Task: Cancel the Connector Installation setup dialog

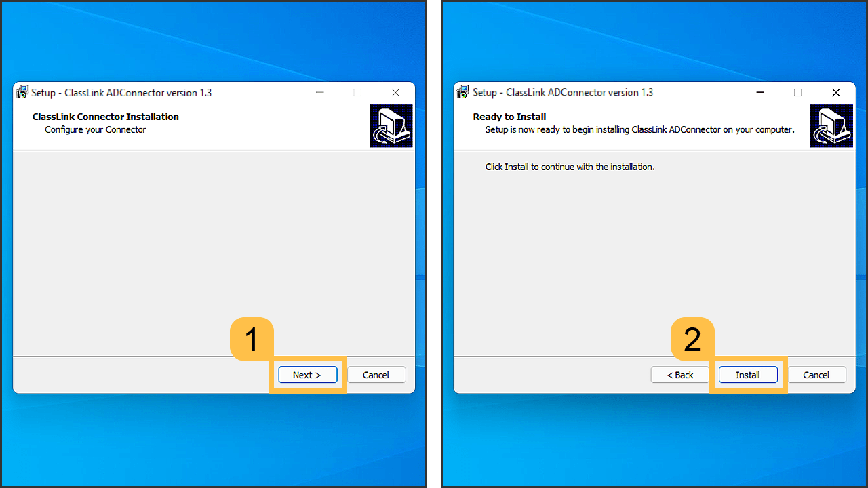Action: pyautogui.click(x=376, y=375)
